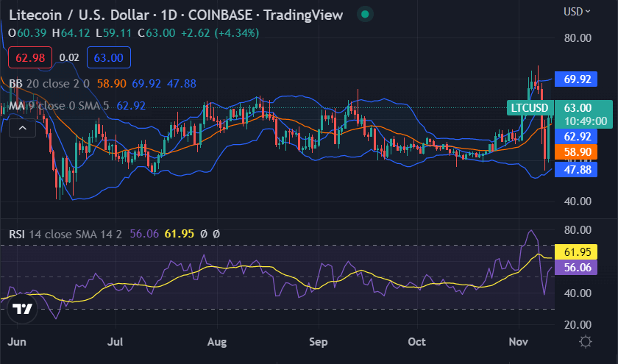
Task: Click the +2.62 (+4.34%) change value
Action: (x=220, y=32)
